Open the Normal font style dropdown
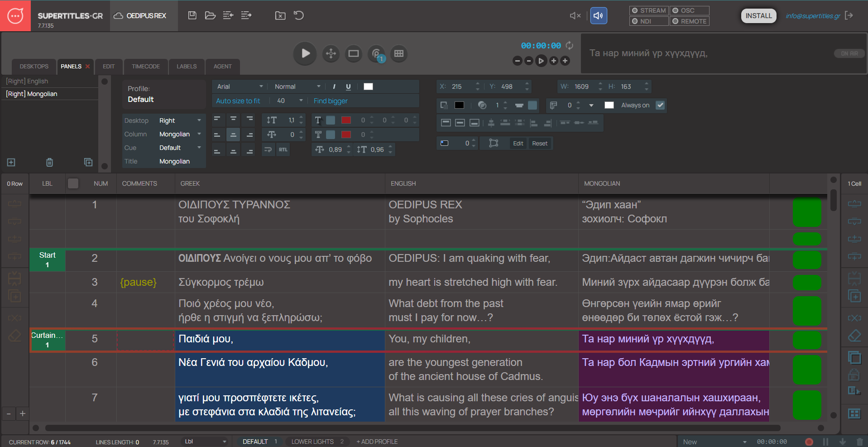 tap(297, 87)
